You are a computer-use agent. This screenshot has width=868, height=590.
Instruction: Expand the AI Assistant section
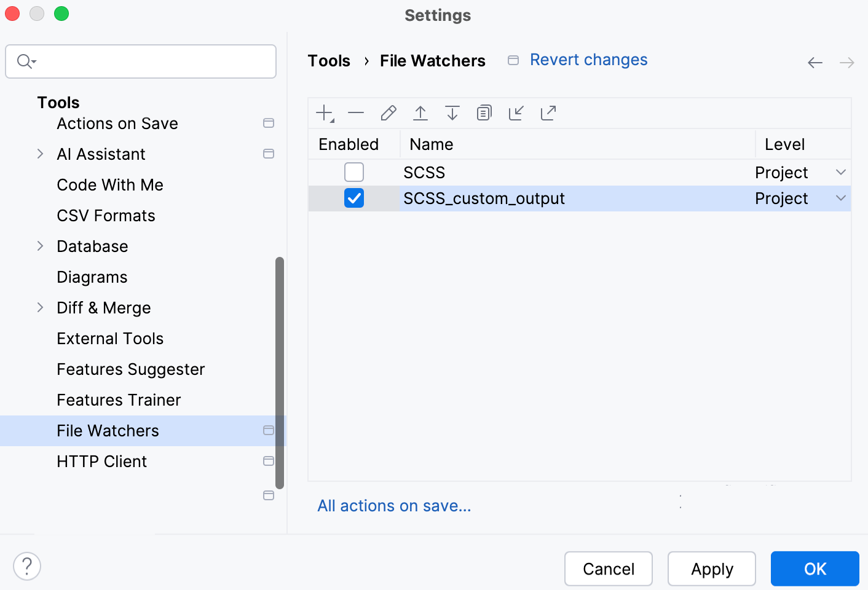point(41,154)
